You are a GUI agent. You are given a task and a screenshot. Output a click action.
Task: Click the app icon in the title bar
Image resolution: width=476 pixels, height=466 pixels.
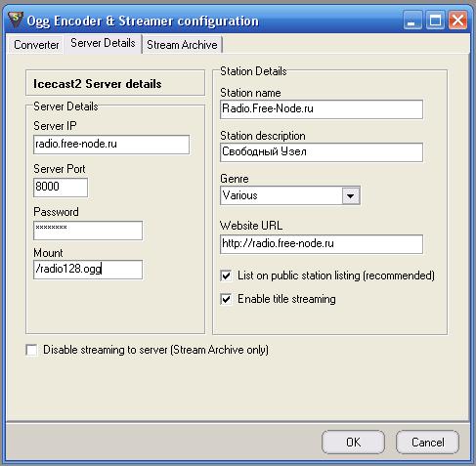click(x=16, y=20)
